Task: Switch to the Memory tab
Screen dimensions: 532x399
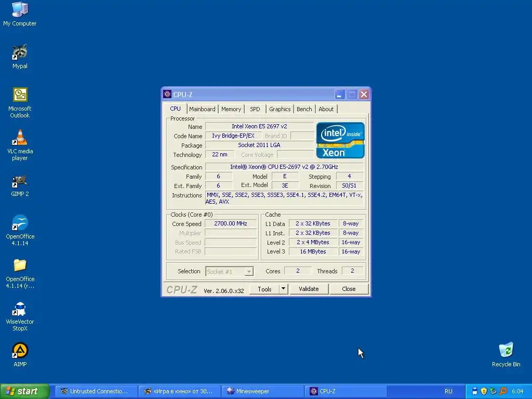Action: point(231,109)
